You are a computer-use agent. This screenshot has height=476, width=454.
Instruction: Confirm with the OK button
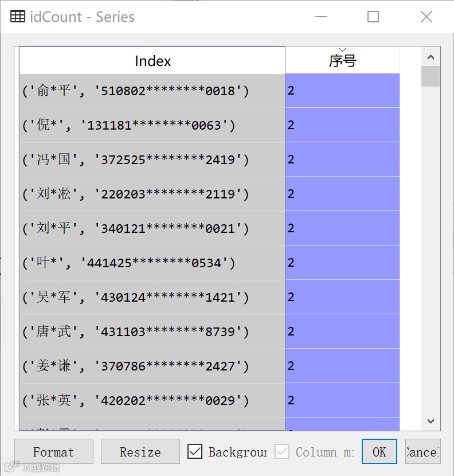pyautogui.click(x=379, y=451)
